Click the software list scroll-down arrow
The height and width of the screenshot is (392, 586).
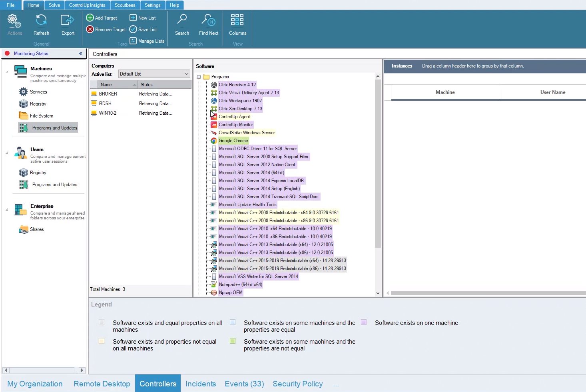pyautogui.click(x=378, y=293)
